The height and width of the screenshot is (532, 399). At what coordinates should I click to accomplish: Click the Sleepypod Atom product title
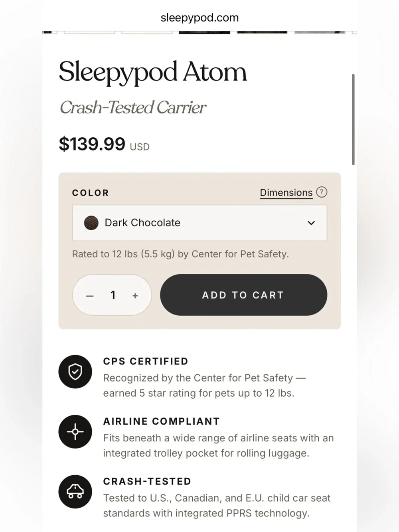coord(153,72)
